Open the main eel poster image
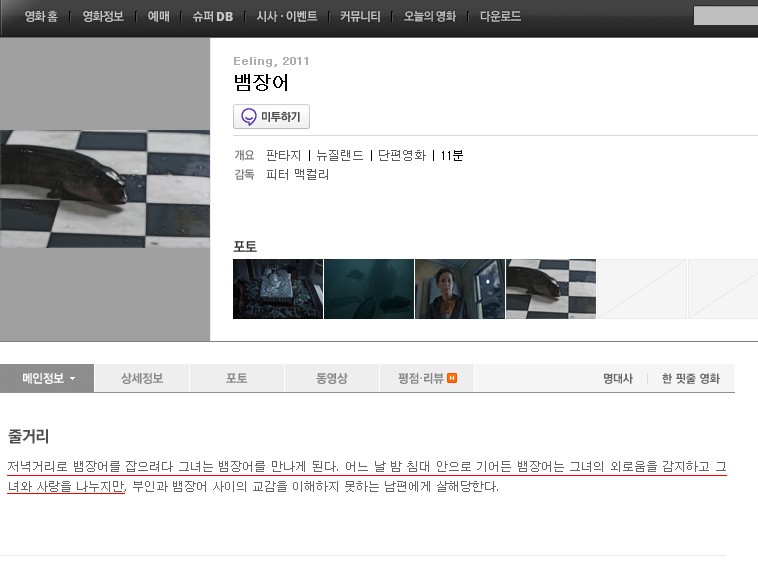 [105, 189]
